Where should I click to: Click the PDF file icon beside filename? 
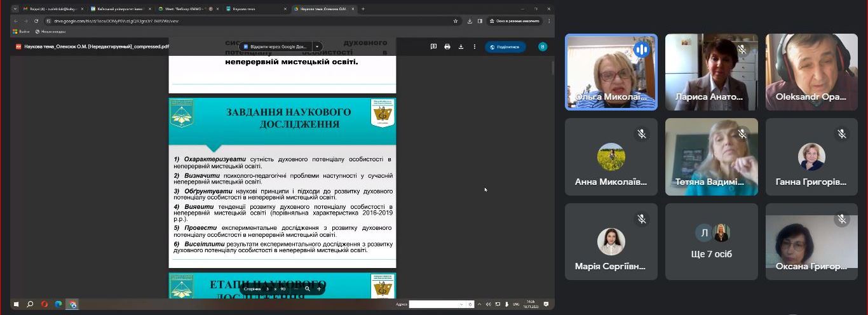point(18,46)
